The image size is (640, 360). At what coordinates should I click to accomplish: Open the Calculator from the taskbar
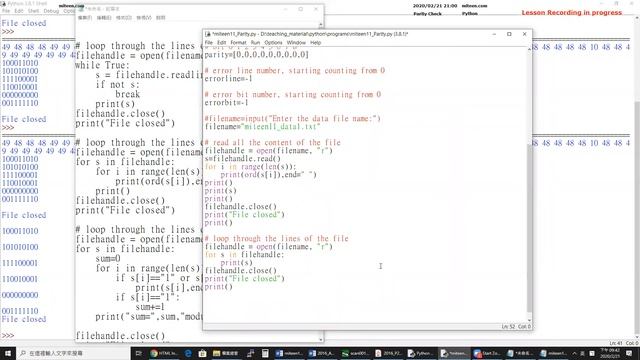click(x=265, y=353)
